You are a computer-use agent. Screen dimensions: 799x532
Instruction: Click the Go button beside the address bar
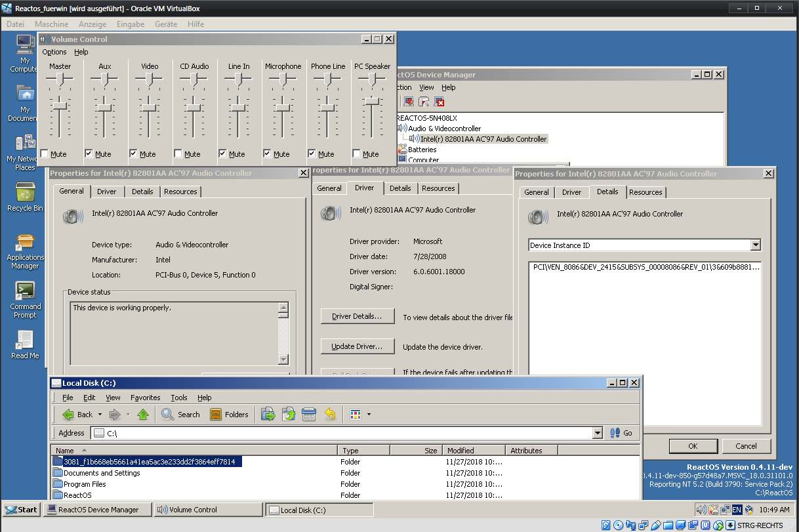point(621,433)
